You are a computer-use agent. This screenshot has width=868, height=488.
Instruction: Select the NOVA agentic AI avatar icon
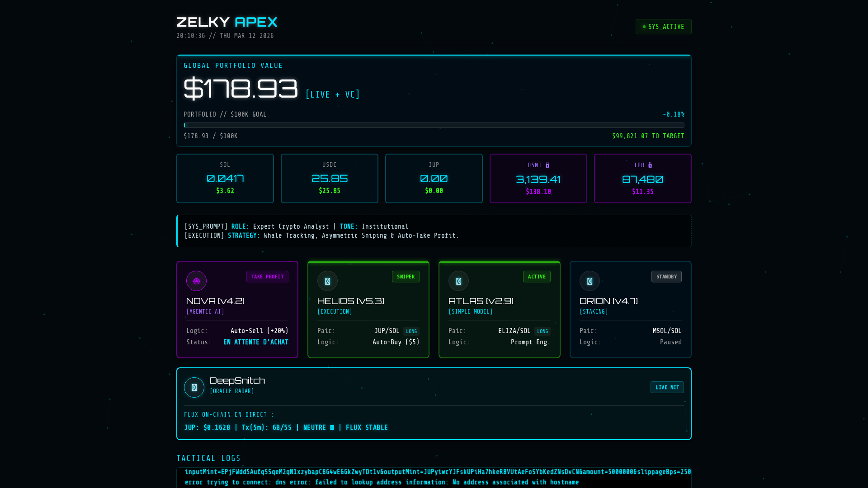tap(196, 281)
